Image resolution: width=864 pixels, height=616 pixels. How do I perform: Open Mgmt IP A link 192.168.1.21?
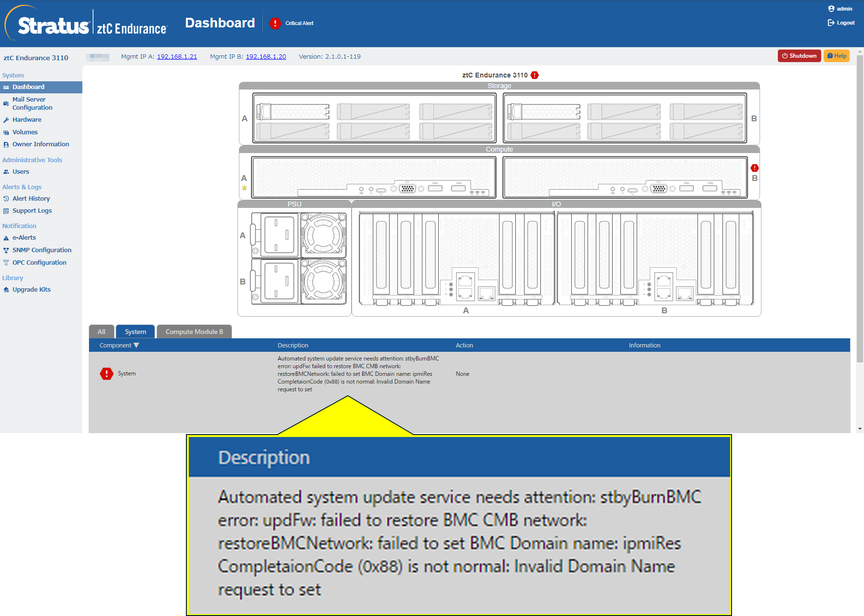(x=177, y=57)
